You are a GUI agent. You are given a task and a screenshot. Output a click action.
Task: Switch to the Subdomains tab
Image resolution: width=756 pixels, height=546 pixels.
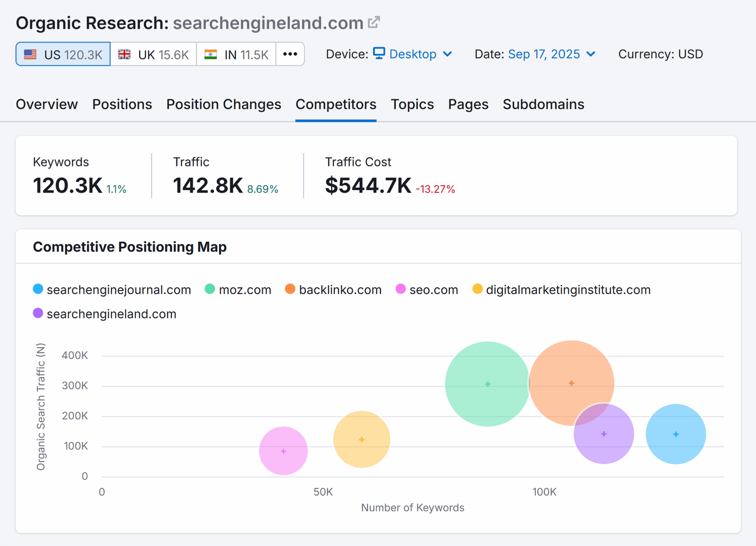pyautogui.click(x=543, y=104)
